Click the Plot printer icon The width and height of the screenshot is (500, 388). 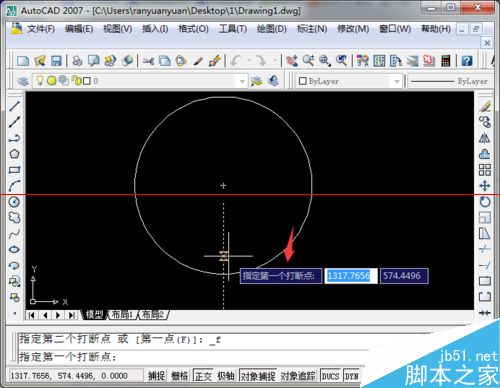pyautogui.click(x=77, y=61)
